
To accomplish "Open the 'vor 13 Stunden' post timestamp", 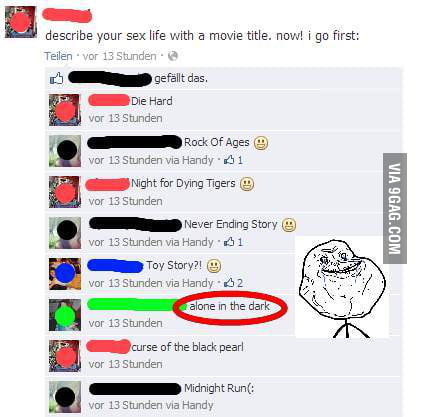I will (119, 56).
